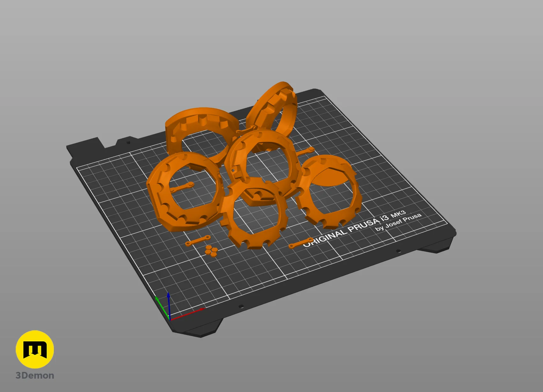Screen dimensions: 543x392
Task: Select link bar near ORIGINAL text
Action: pos(301,243)
